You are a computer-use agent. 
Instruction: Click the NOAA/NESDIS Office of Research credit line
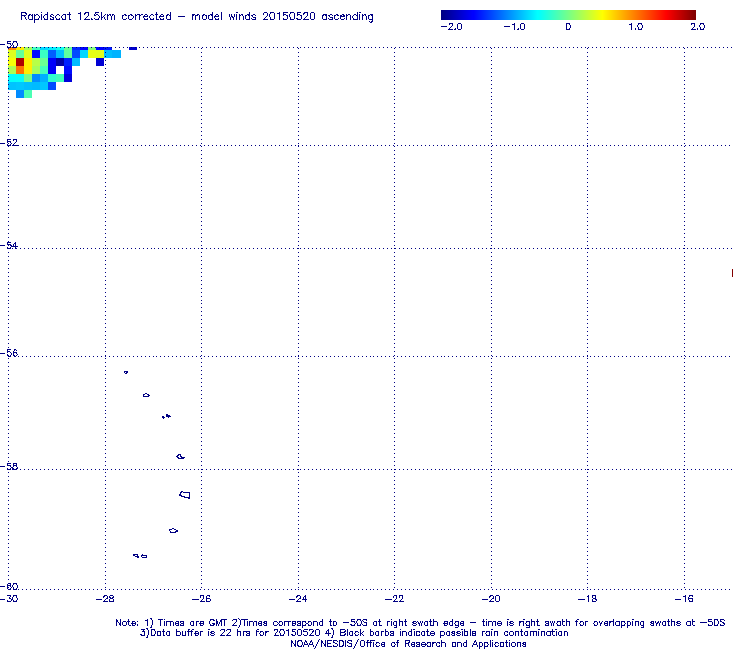(x=408, y=644)
